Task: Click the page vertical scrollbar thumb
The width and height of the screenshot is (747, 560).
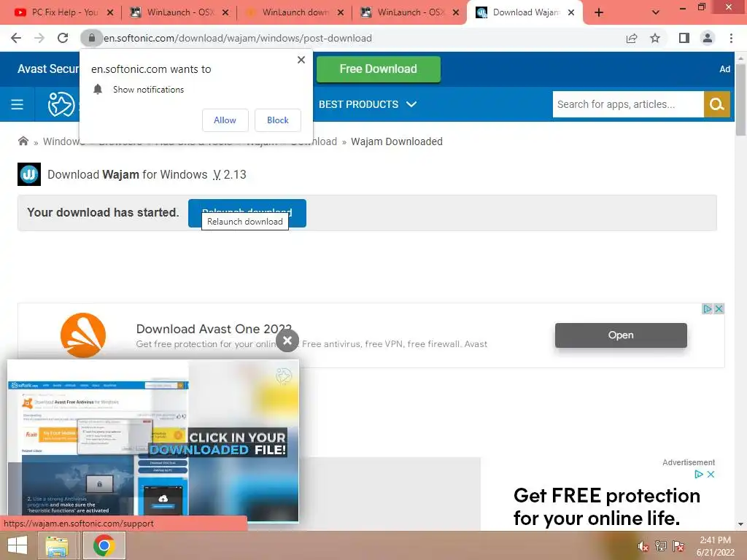Action: (741, 100)
